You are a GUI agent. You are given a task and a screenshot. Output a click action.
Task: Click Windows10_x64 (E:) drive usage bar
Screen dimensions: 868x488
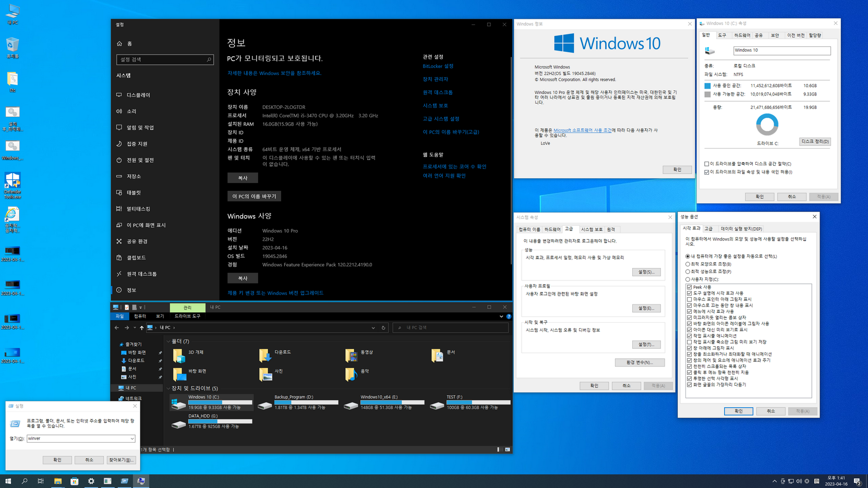[x=392, y=402]
